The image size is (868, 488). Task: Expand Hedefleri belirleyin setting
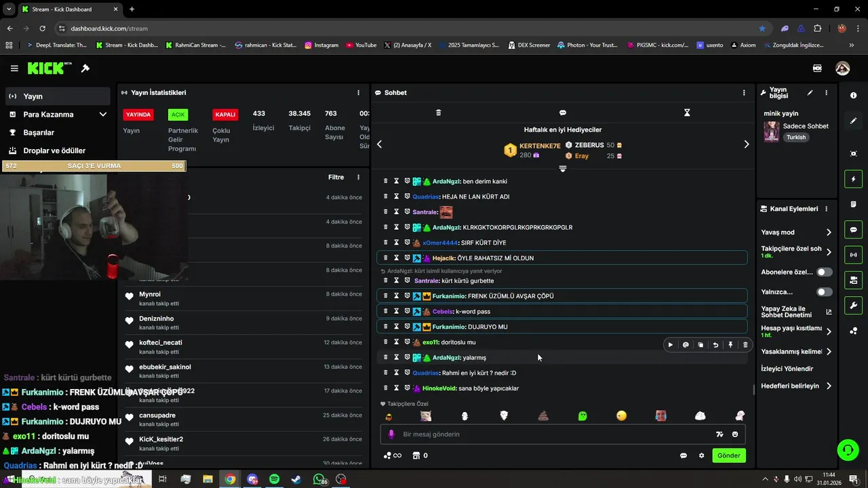click(x=797, y=386)
